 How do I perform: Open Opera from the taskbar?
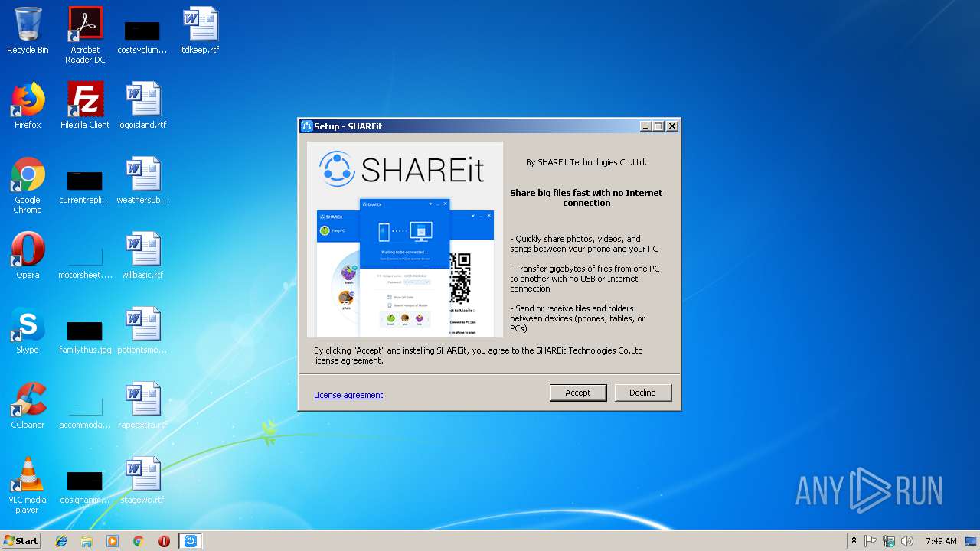(164, 541)
